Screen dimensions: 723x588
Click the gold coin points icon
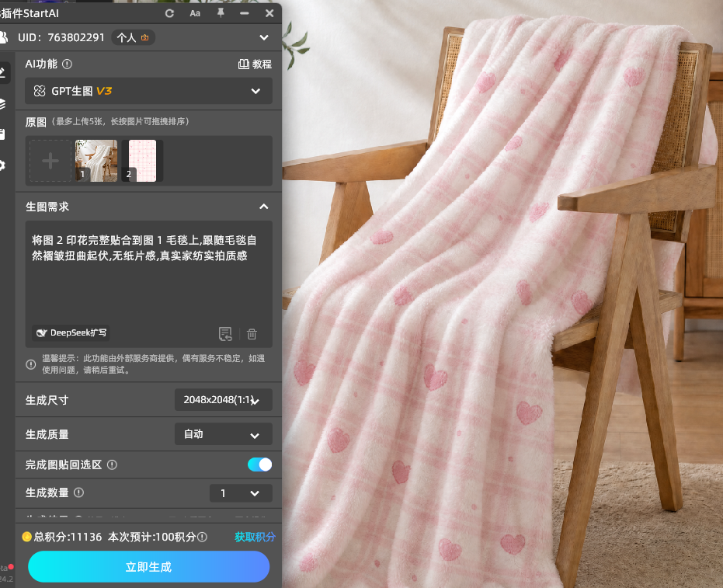click(26, 537)
